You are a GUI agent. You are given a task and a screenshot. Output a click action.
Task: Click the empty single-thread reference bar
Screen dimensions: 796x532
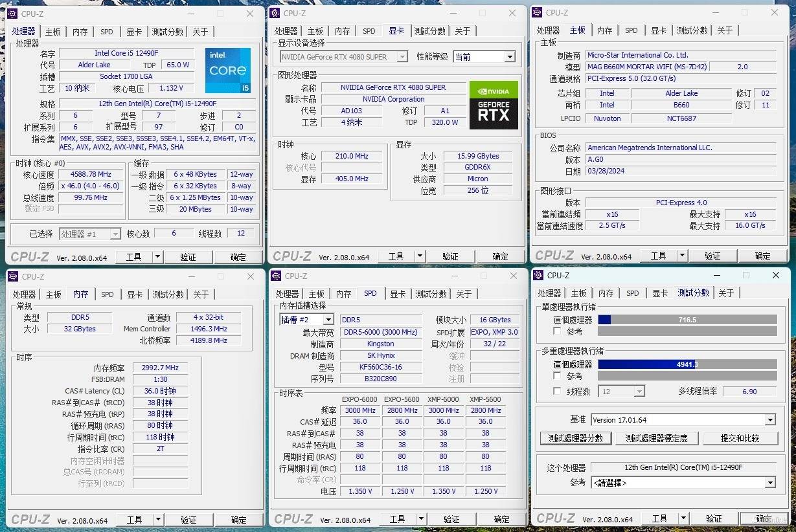coord(688,331)
